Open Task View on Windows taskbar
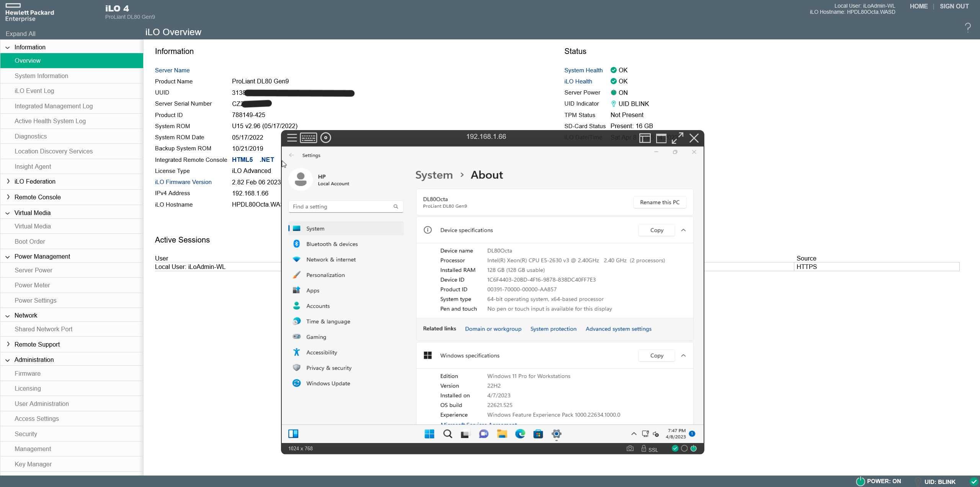 [x=465, y=434]
